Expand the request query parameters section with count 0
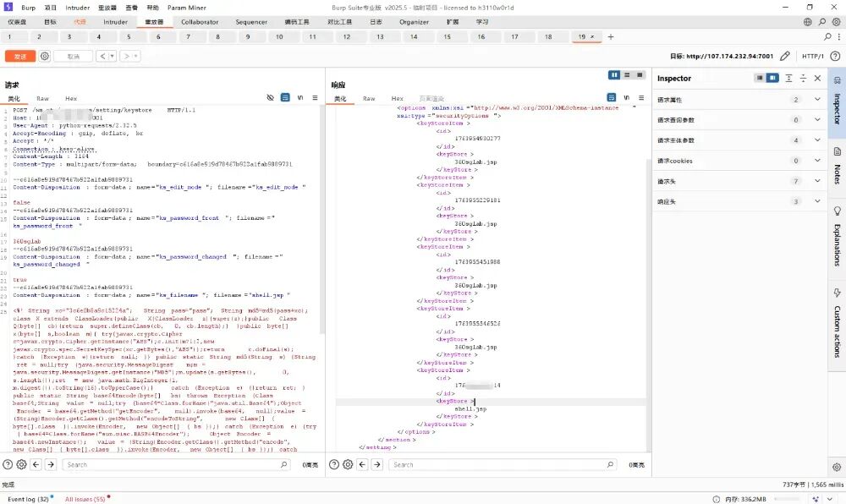Image resolution: width=846 pixels, height=504 pixels. point(739,120)
